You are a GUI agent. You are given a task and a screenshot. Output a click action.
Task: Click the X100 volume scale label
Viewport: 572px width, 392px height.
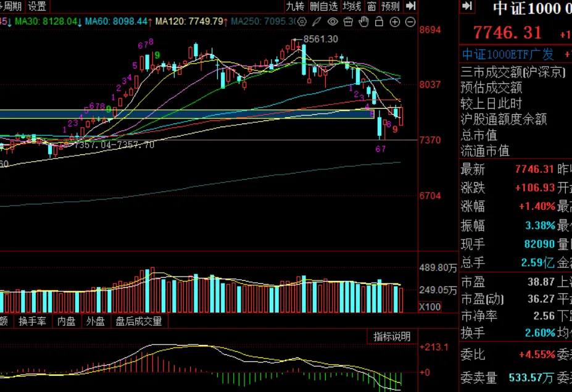(429, 307)
